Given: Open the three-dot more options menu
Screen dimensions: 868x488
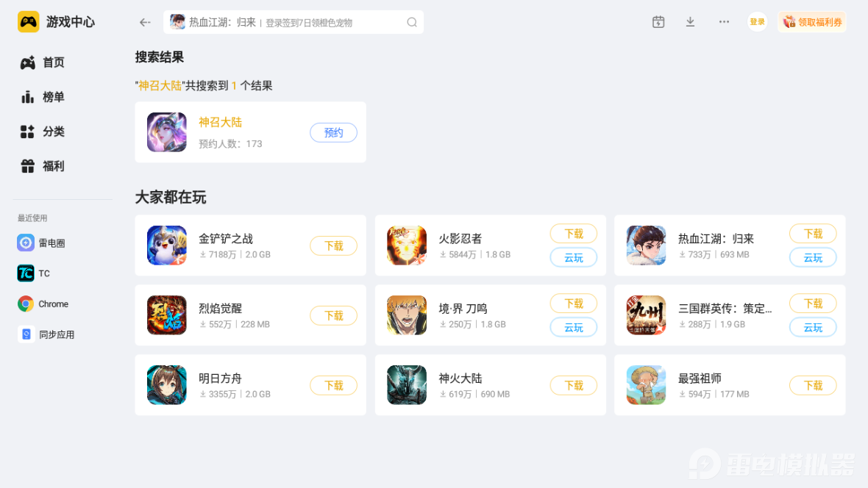Looking at the screenshot, I should click(x=724, y=22).
